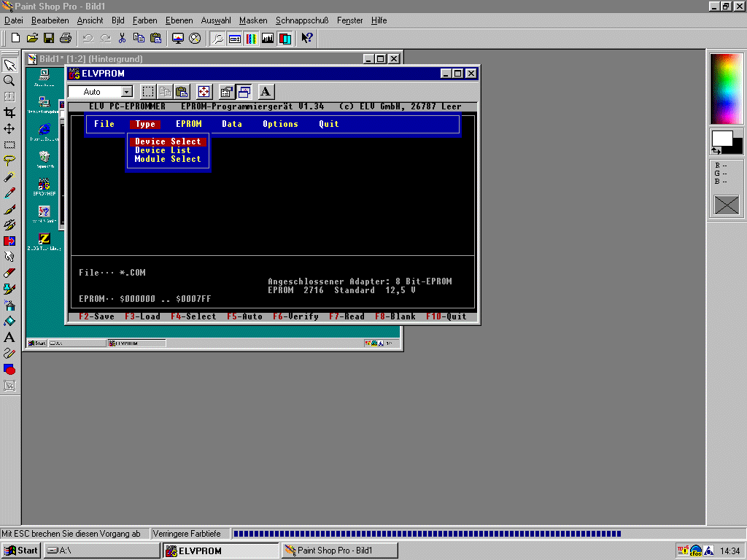Select the Shapes tool

tap(9, 369)
